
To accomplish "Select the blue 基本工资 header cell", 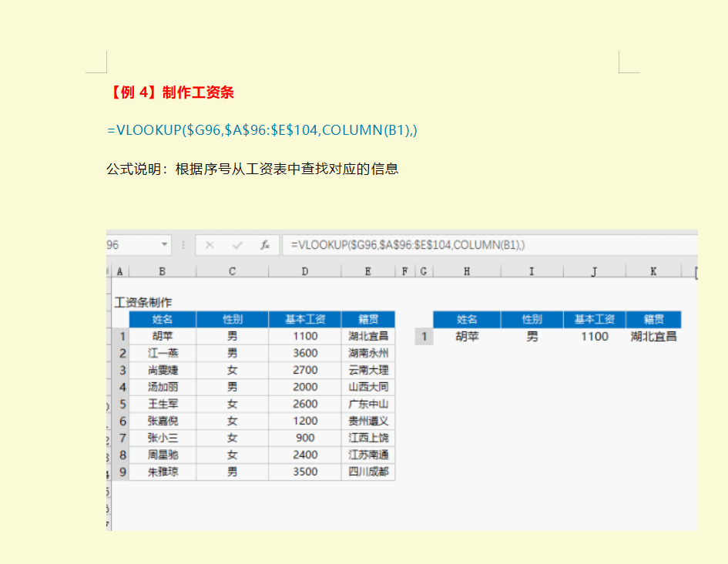I will coord(304,319).
